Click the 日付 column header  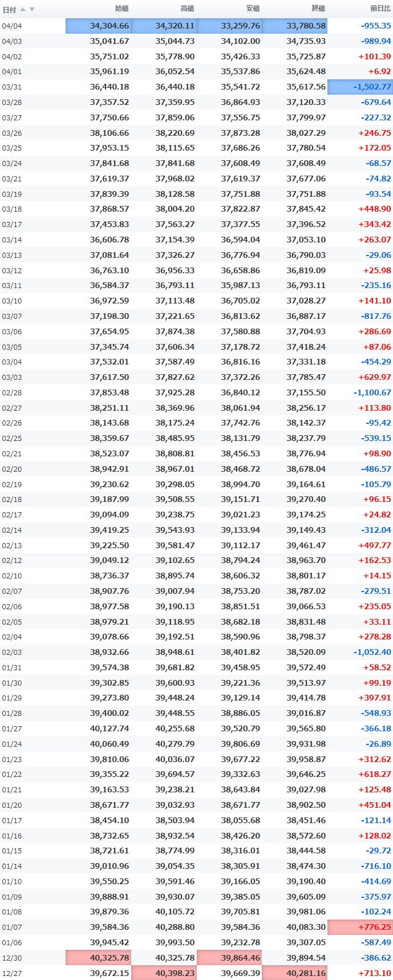[x=9, y=9]
